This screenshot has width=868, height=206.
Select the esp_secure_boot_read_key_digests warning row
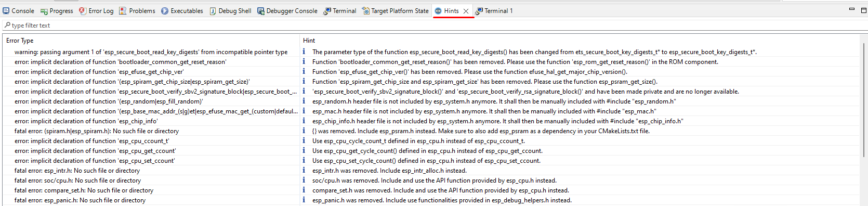click(x=430, y=52)
